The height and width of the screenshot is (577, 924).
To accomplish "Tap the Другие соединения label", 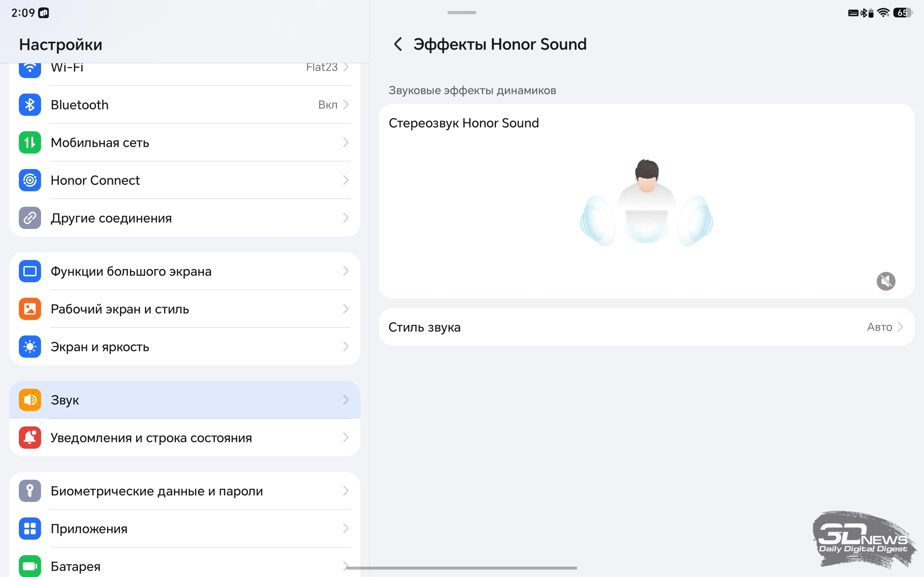I will tap(111, 218).
